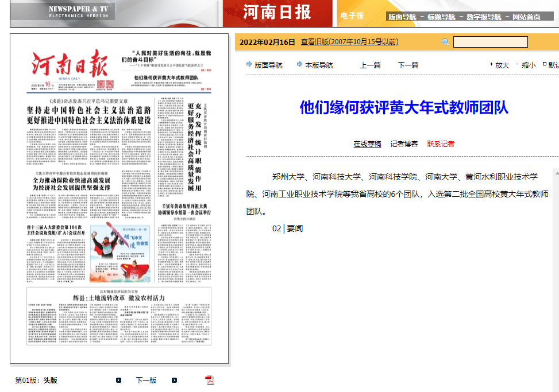Screen dimensions: 559x392
Task: Click the 河南日报 logo in header
Action: pos(277,13)
